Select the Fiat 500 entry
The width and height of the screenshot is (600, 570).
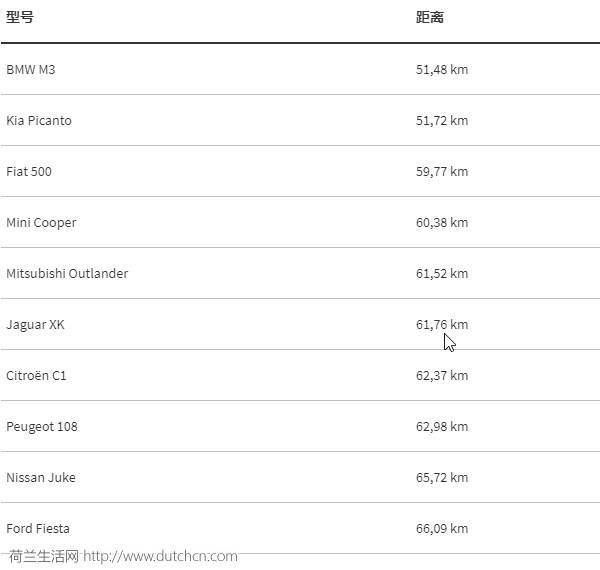click(29, 171)
